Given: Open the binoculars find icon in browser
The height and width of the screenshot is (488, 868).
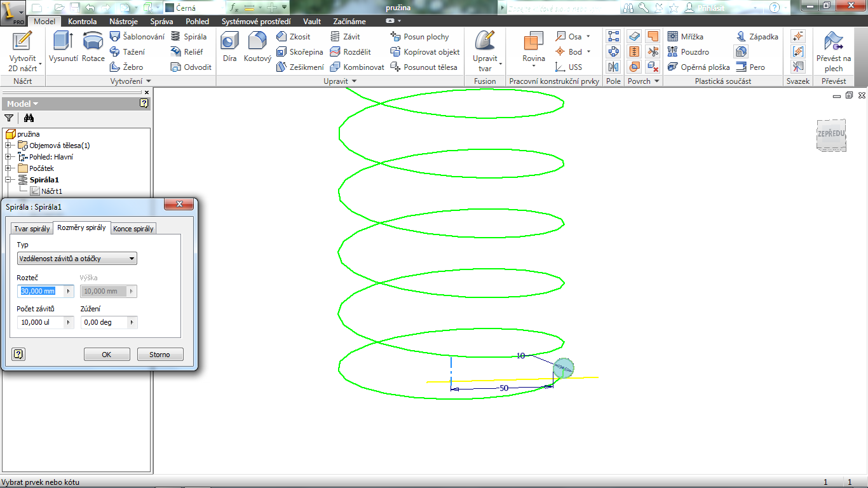Looking at the screenshot, I should click(29, 118).
